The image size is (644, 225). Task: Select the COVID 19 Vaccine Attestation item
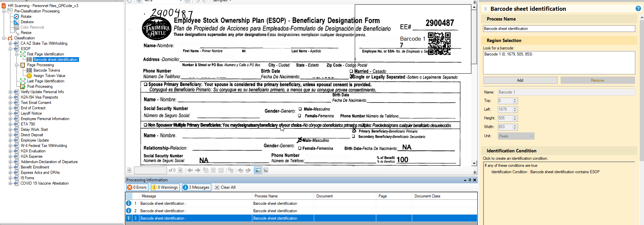click(x=45, y=183)
